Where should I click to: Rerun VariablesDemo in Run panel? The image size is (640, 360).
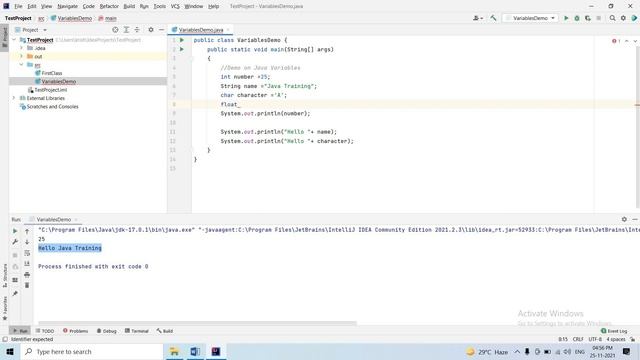[x=15, y=231]
